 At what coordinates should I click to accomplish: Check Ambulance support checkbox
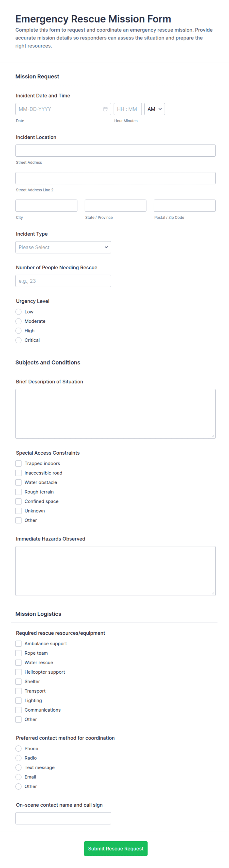pyautogui.click(x=18, y=644)
